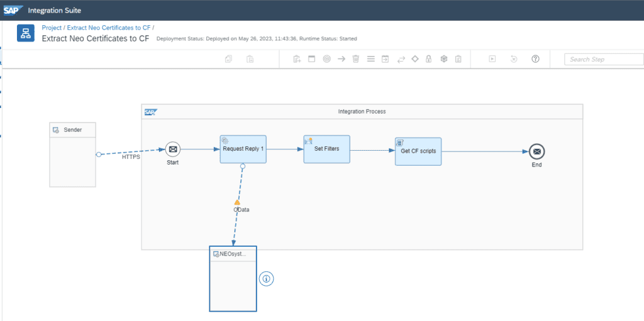The width and height of the screenshot is (644, 321).
Task: Open the Project breadcrumb link
Action: pos(52,28)
